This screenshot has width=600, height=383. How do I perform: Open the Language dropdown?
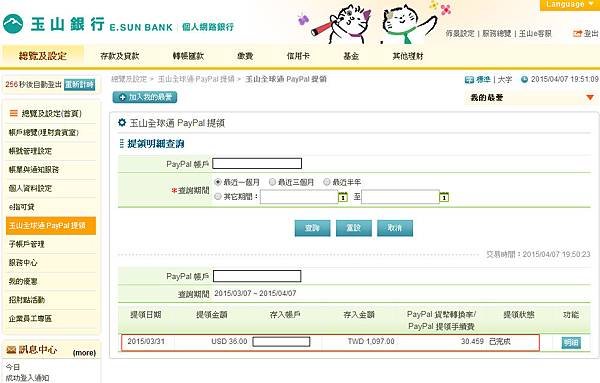pyautogui.click(x=570, y=5)
